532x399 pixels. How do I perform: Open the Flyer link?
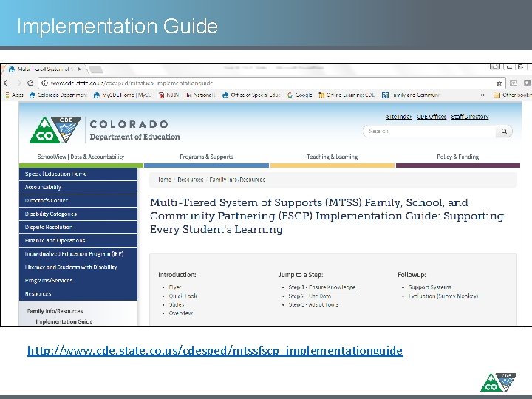pos(175,287)
